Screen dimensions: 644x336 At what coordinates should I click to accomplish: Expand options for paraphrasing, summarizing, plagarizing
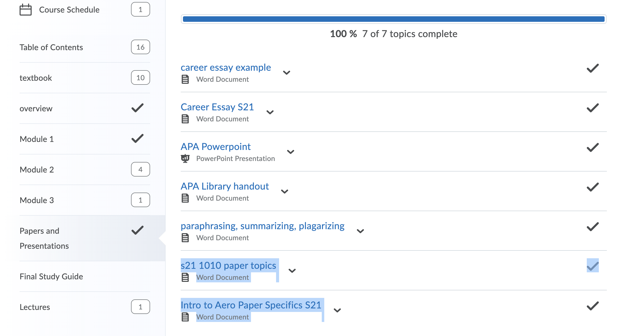point(360,231)
